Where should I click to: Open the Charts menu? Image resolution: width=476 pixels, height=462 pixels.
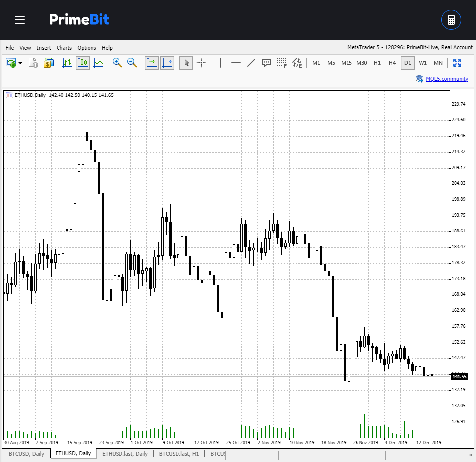point(64,48)
